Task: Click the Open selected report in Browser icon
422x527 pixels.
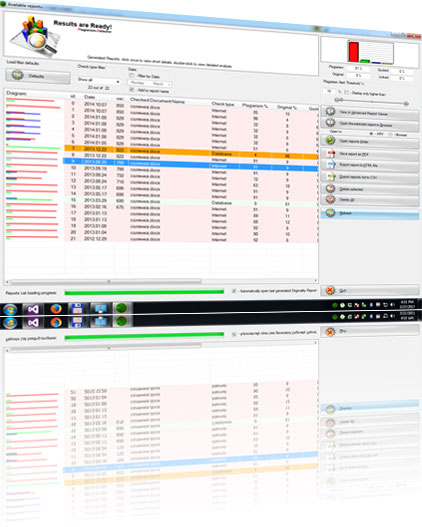Action: [330, 123]
